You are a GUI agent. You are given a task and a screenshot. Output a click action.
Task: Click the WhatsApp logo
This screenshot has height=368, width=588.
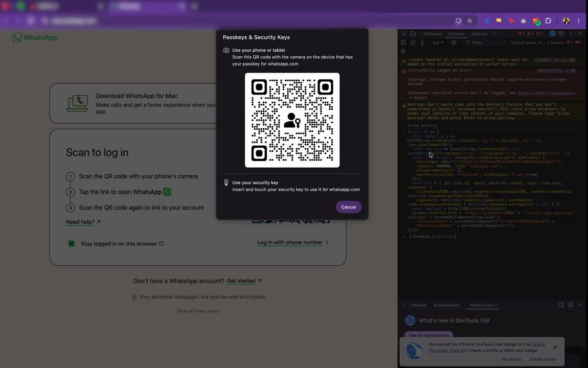(34, 37)
